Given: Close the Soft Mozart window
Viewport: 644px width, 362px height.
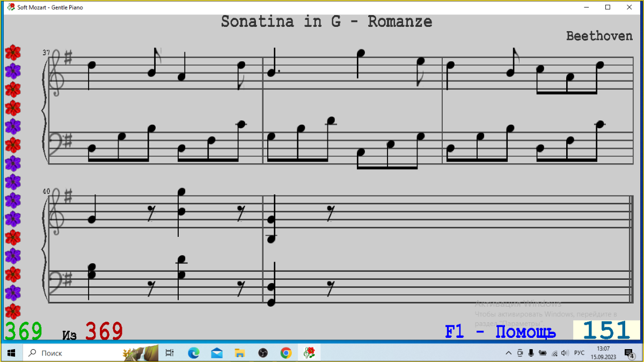Looking at the screenshot, I should pyautogui.click(x=630, y=8).
